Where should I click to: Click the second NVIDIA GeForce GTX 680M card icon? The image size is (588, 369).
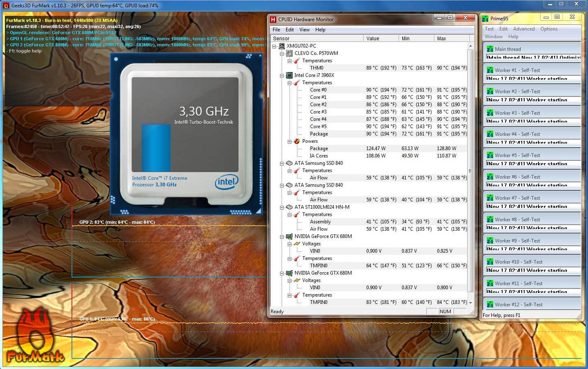(289, 273)
